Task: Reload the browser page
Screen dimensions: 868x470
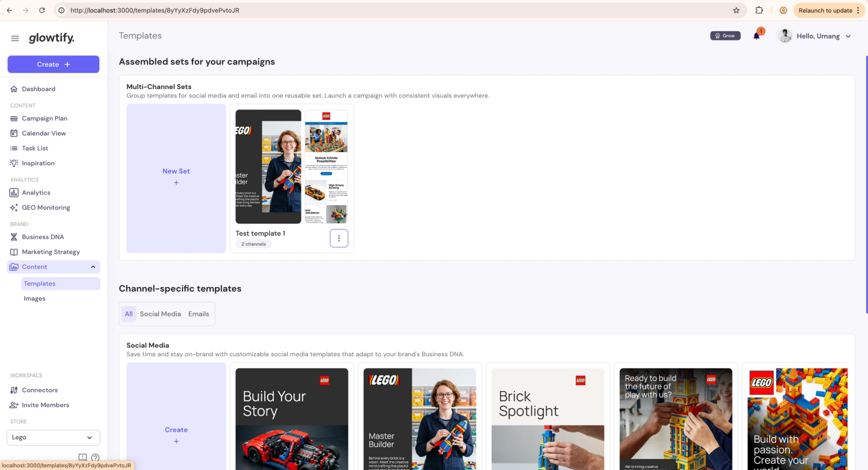Action: [x=42, y=10]
